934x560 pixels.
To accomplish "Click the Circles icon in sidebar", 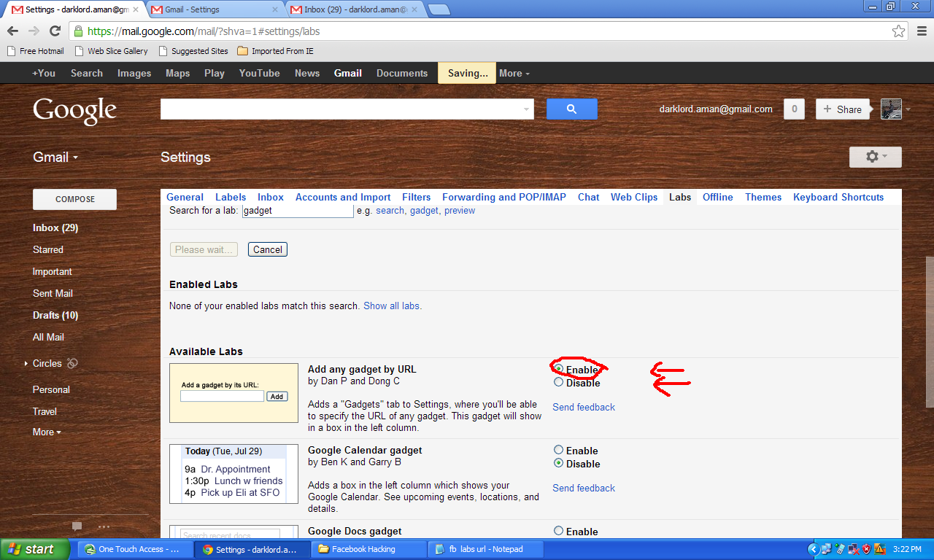I will pyautogui.click(x=72, y=363).
